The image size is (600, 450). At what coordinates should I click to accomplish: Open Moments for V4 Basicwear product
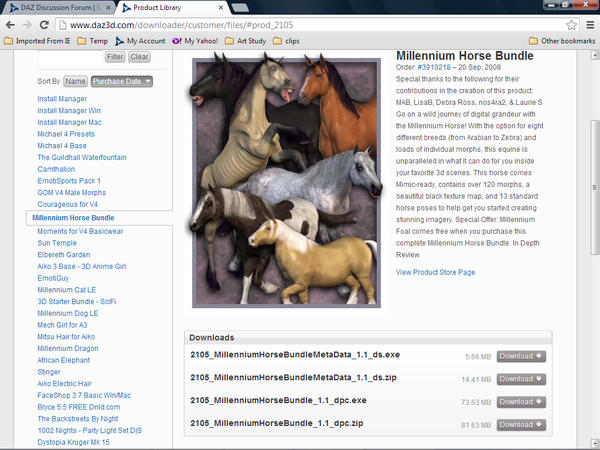point(80,231)
